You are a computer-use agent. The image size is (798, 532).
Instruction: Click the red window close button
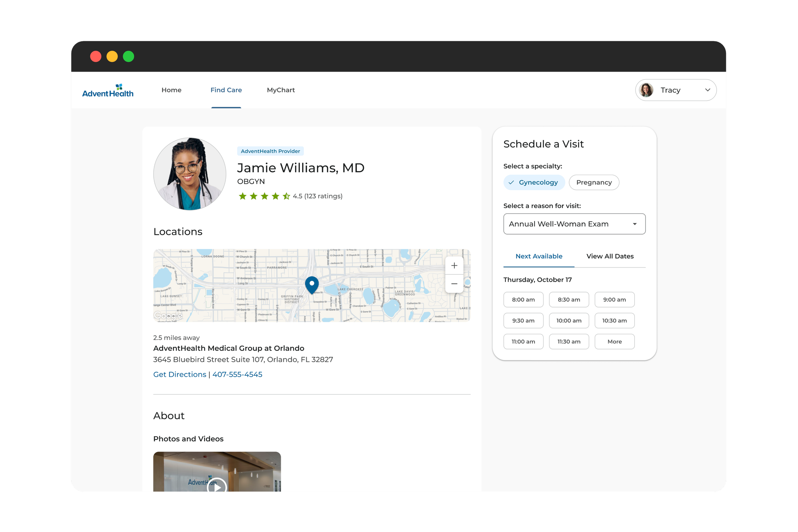tap(96, 56)
